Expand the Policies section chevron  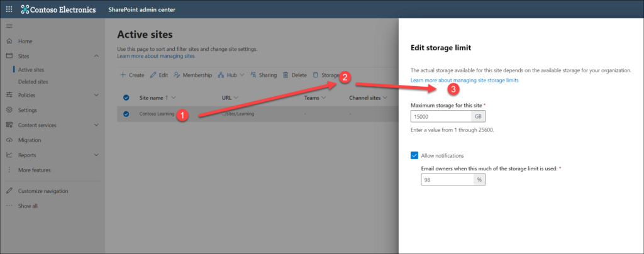point(96,95)
